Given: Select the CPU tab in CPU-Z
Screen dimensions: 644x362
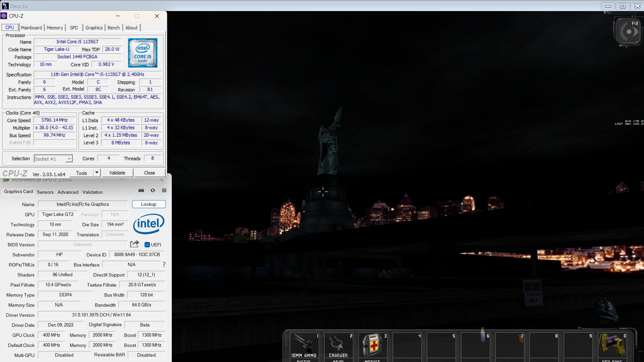Looking at the screenshot, I should (x=10, y=27).
